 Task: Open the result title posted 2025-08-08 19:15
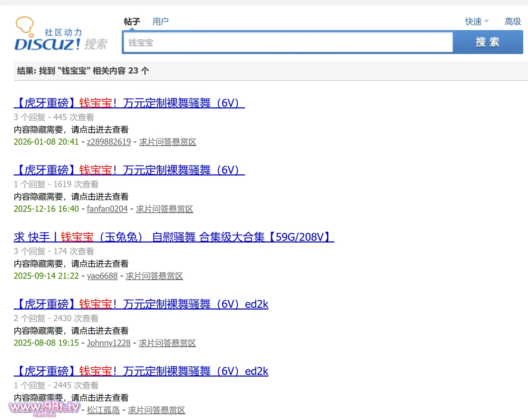click(x=141, y=304)
